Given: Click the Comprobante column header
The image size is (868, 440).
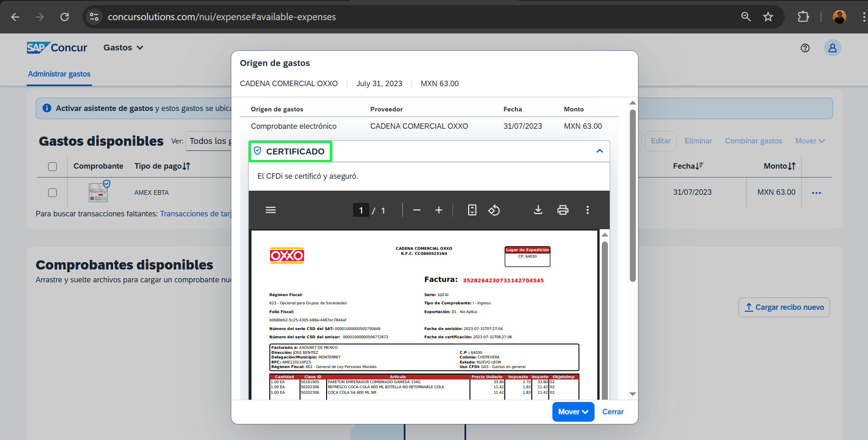Looking at the screenshot, I should [98, 166].
